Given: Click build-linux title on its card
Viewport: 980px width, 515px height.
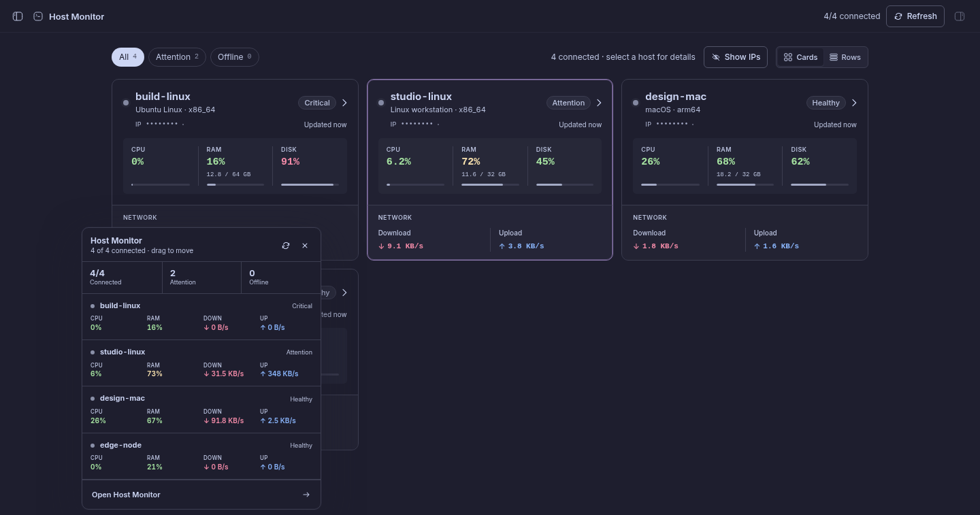Looking at the screenshot, I should tap(163, 97).
